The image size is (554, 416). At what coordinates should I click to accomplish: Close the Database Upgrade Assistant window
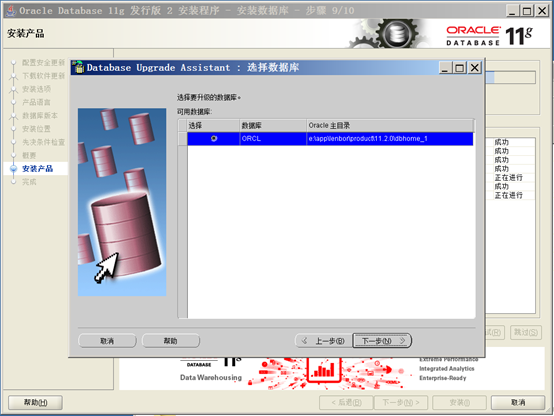475,68
